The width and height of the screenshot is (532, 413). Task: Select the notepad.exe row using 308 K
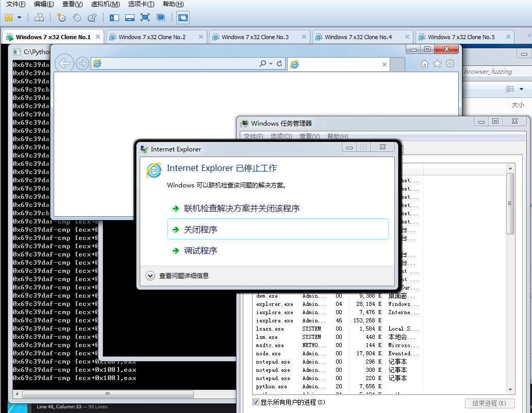337,370
